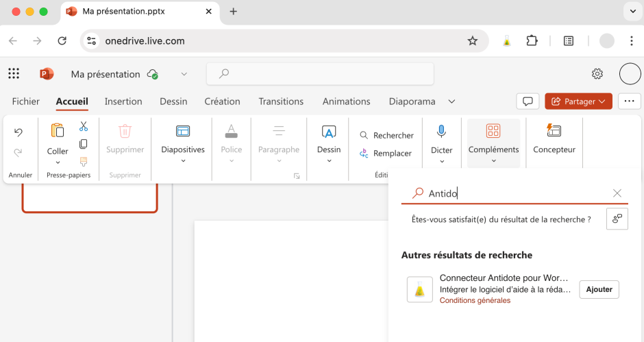Expand the Coller paste options arrow
The height and width of the screenshot is (342, 644).
58,162
